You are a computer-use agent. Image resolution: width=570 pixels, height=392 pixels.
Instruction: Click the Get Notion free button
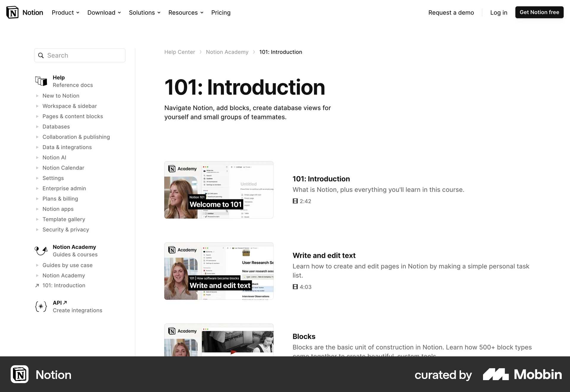pyautogui.click(x=539, y=12)
